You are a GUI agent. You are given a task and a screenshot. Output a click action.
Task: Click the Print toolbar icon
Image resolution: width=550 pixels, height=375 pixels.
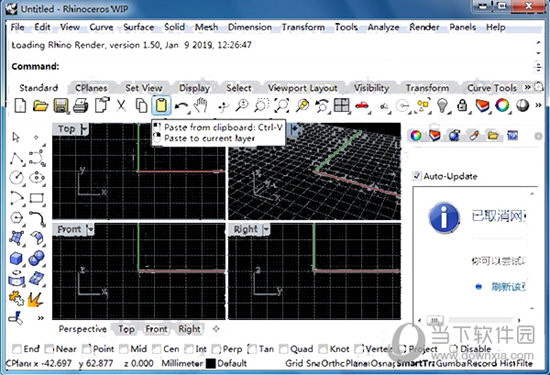click(x=81, y=106)
